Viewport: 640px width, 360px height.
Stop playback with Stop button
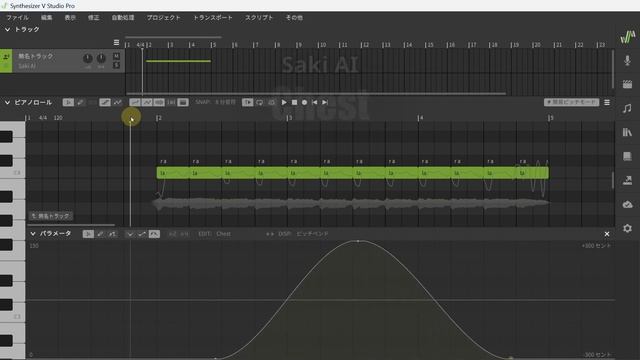(x=294, y=102)
